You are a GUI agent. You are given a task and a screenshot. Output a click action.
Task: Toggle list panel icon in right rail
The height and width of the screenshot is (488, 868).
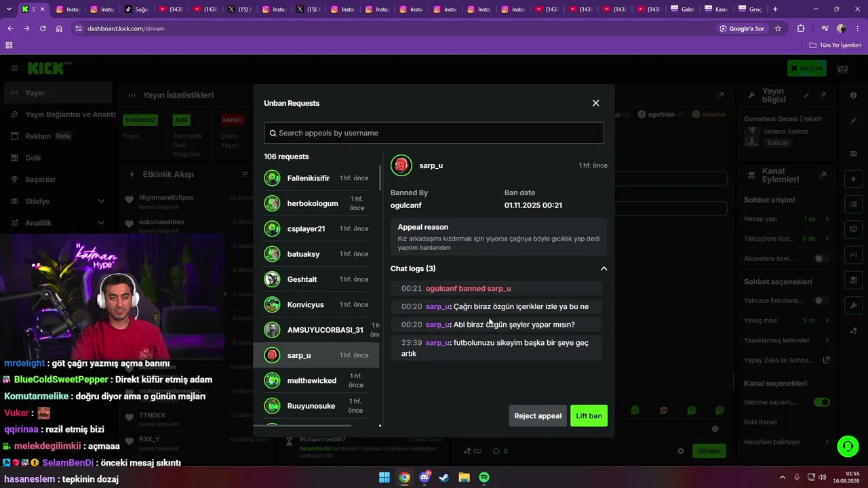click(853, 204)
